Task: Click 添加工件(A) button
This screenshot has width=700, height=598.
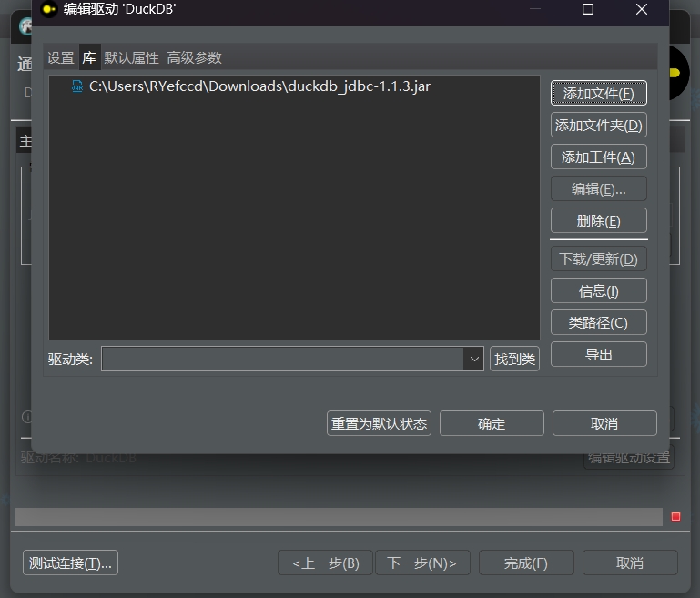Action: [x=599, y=157]
